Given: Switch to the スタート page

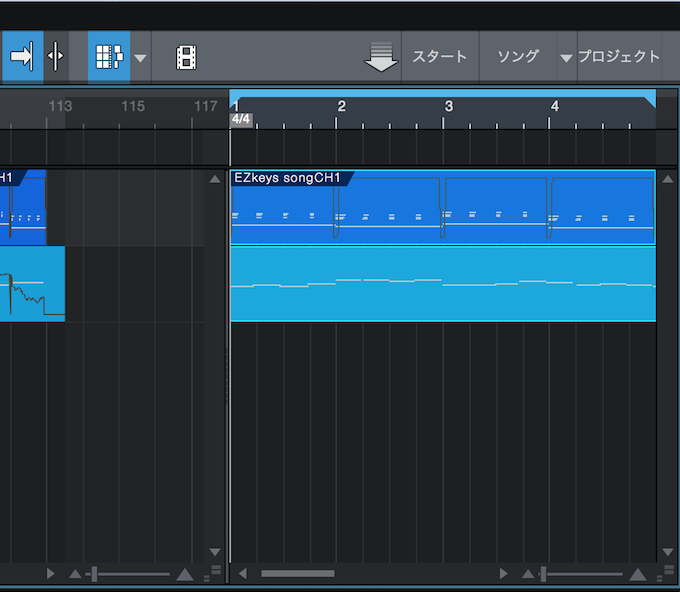Looking at the screenshot, I should point(440,56).
